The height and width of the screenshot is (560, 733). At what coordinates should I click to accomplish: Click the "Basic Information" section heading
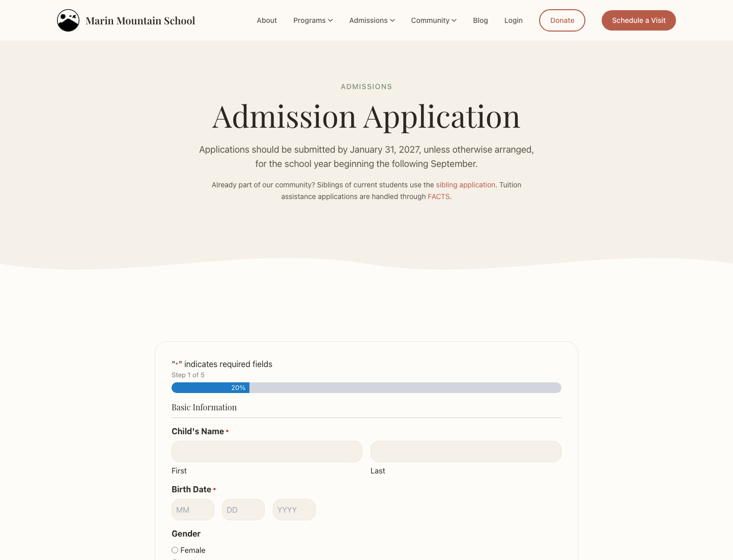coord(204,407)
